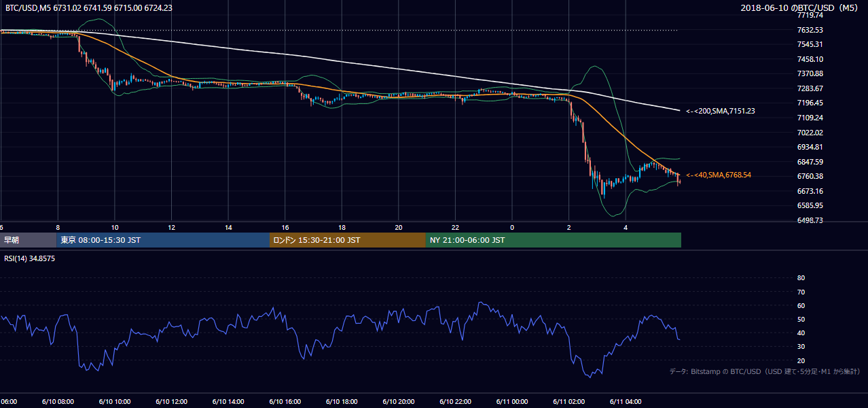Click price axis value 7196.45

coord(810,103)
